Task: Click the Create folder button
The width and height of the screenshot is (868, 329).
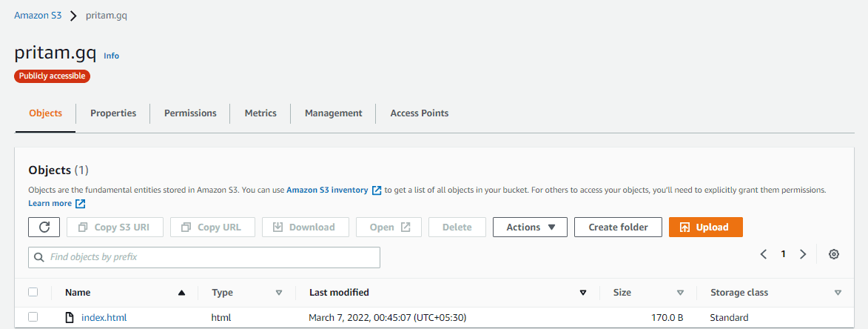Action: 618,227
